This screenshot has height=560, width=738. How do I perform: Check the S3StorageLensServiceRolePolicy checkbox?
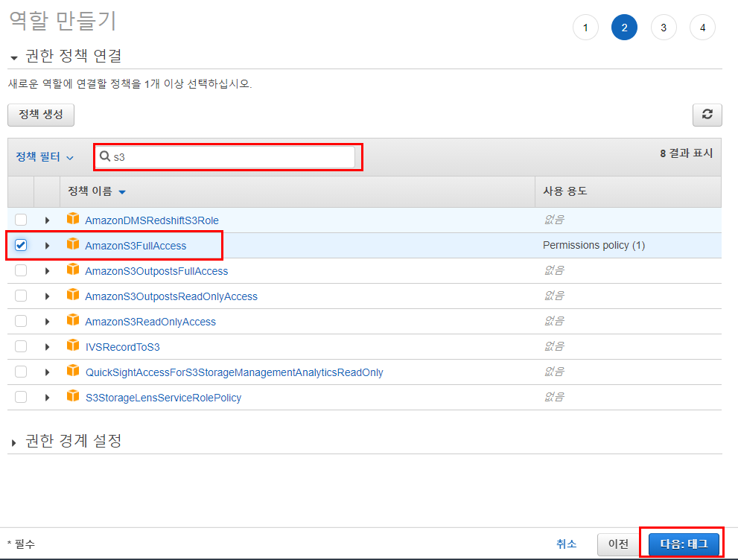[x=21, y=398]
